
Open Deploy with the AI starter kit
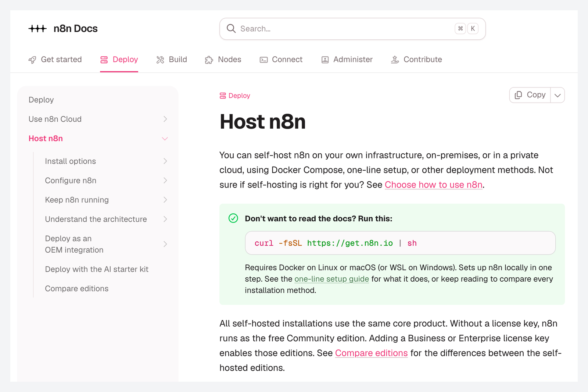(97, 269)
